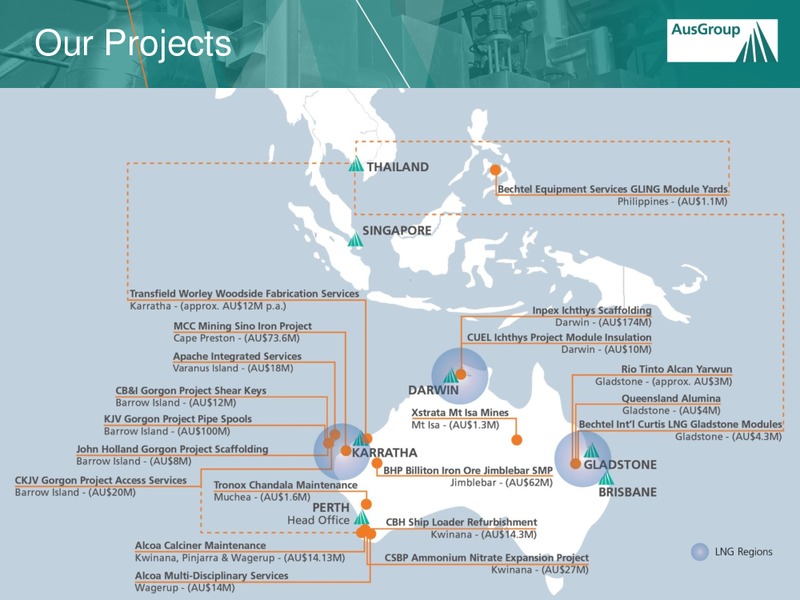Click the 'Our Projects' slide title
Screen dimensions: 800x600
coord(133,43)
